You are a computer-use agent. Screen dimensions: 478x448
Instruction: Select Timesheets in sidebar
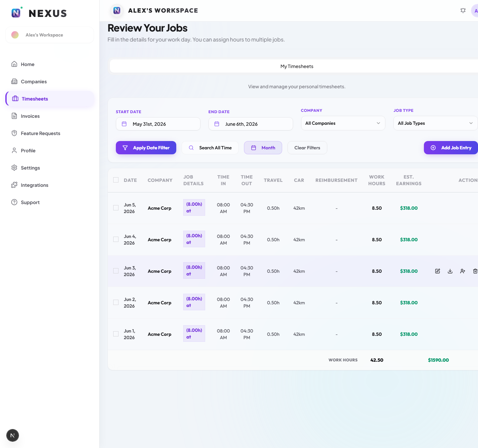tap(50, 99)
